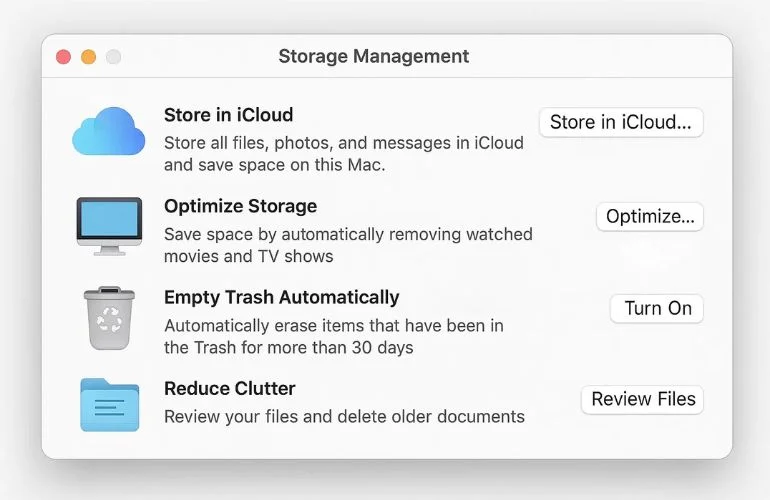Click the iCloud description about saving space
The image size is (770, 500).
pos(343,154)
